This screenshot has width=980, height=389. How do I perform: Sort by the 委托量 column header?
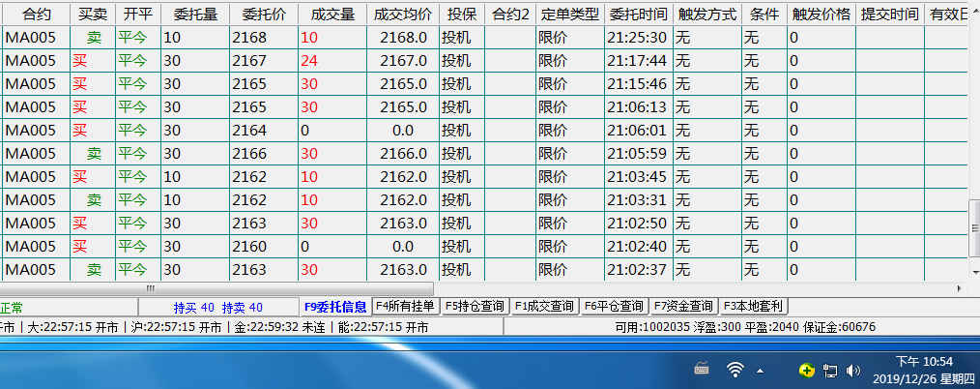[x=195, y=14]
